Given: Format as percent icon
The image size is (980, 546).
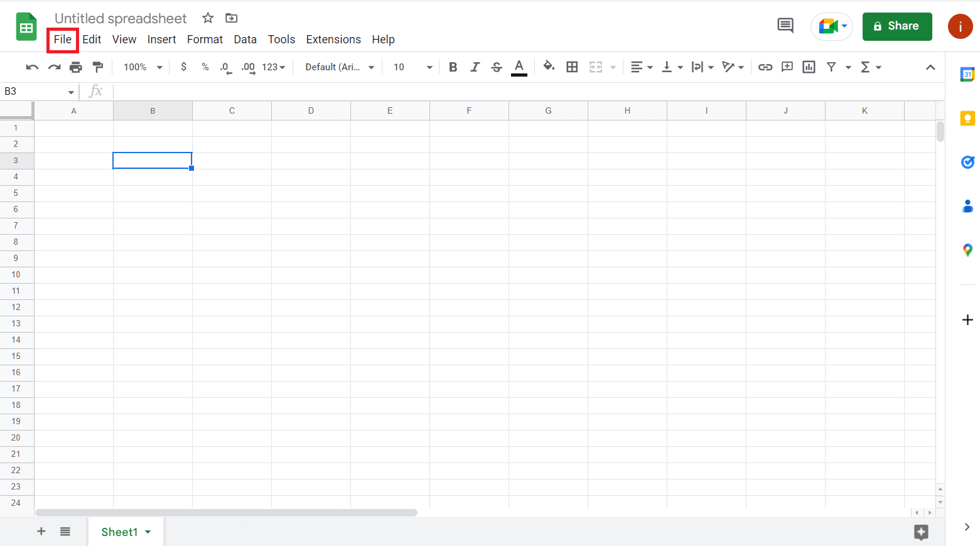Looking at the screenshot, I should point(205,67).
